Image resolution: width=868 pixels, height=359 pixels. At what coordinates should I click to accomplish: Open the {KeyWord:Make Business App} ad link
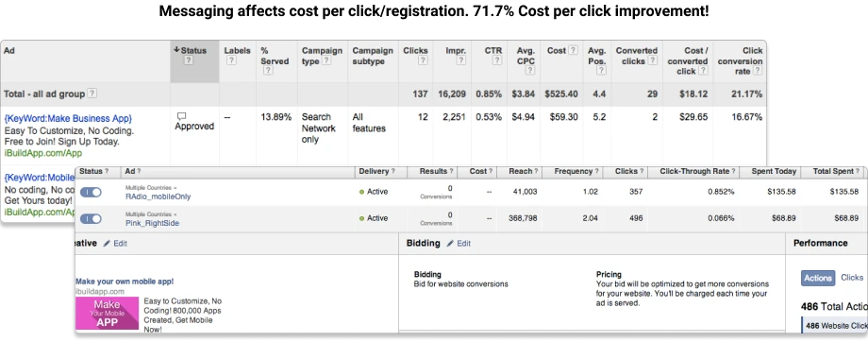coord(68,118)
